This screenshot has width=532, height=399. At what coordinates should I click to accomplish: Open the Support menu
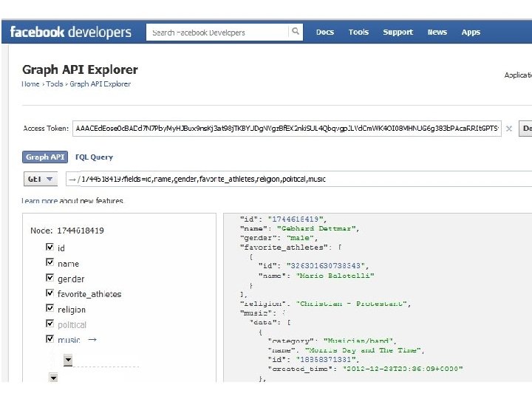(x=398, y=33)
